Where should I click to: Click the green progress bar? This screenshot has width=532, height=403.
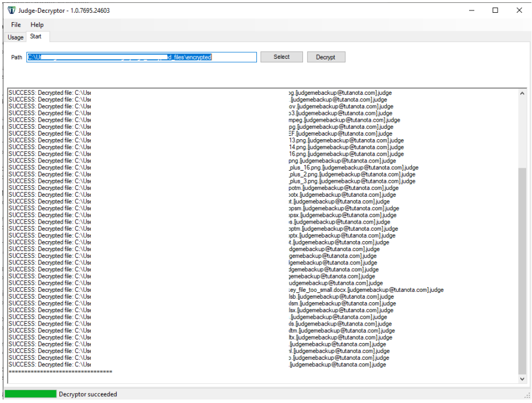pos(31,394)
